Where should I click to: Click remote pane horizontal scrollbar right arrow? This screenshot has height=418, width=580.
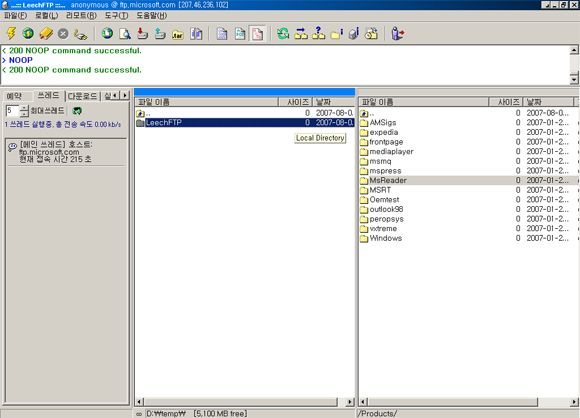[x=574, y=402]
